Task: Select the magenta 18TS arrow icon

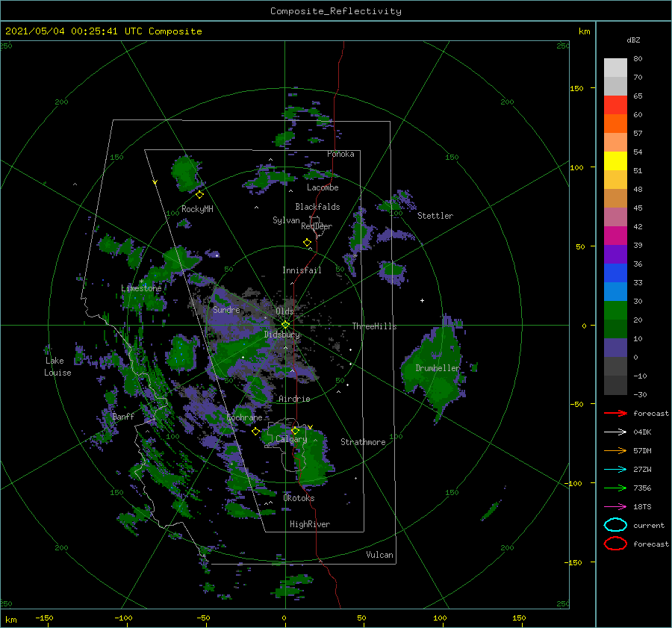Action: 615,507
